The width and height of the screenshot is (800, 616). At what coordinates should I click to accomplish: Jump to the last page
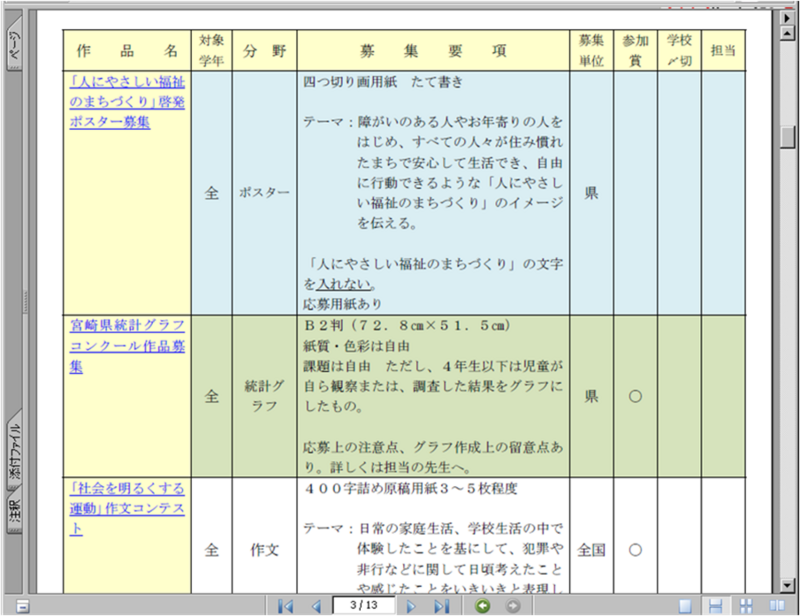point(441,606)
